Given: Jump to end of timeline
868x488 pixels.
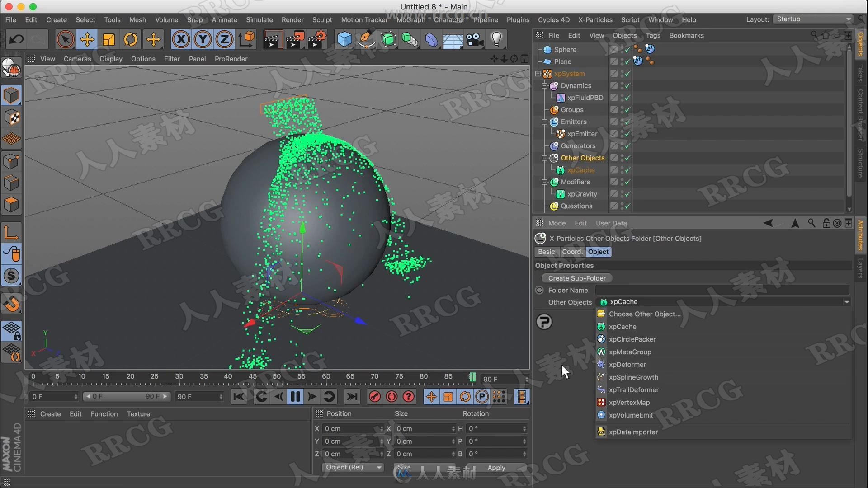Looking at the screenshot, I should point(352,397).
